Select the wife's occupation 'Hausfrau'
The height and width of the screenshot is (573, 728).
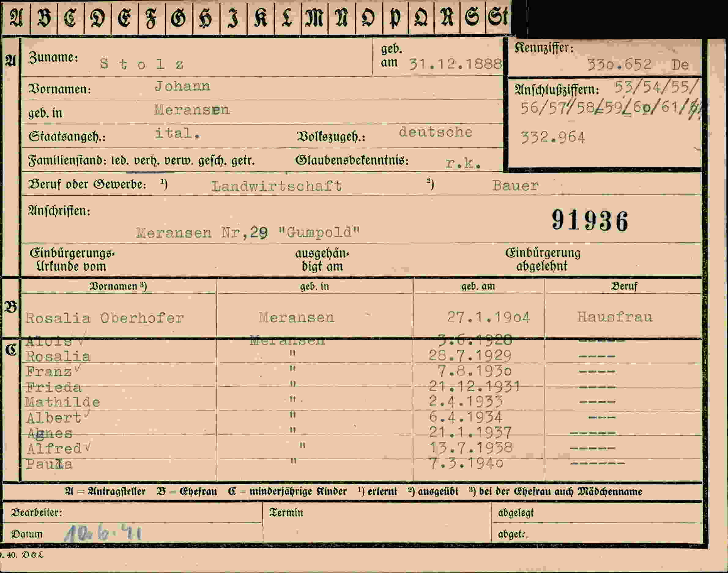(615, 317)
